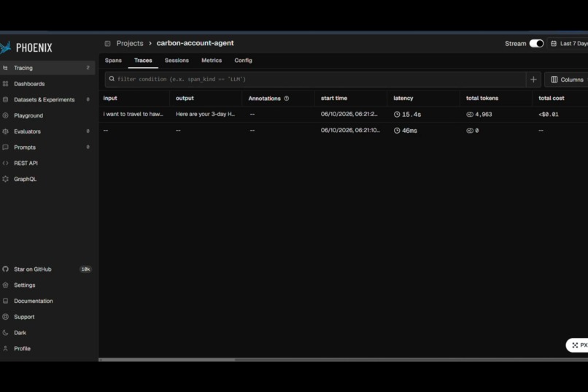This screenshot has height=392, width=588.
Task: Click the output column header
Action: tap(185, 99)
